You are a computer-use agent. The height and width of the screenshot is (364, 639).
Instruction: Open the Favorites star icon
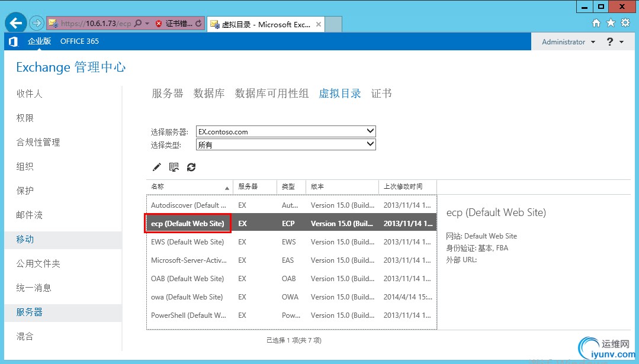point(611,23)
